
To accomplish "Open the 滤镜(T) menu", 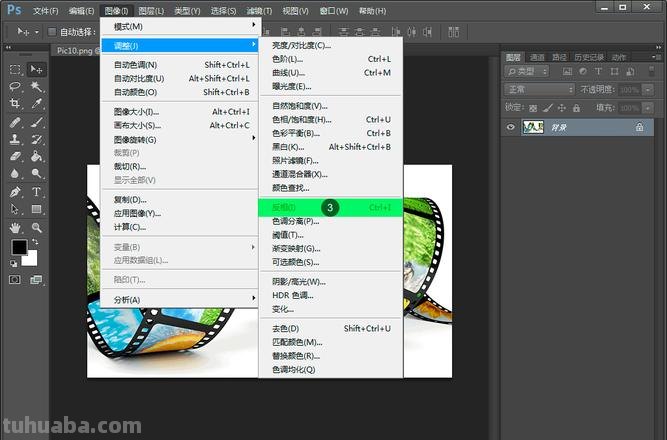I will (259, 11).
